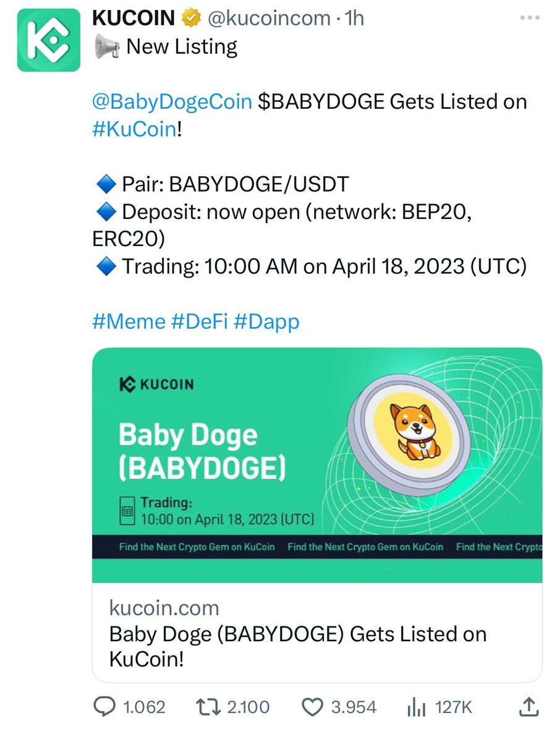This screenshot has width=560, height=742.
Task: Click the megaphone emoji before New Listing
Action: pyautogui.click(x=107, y=47)
